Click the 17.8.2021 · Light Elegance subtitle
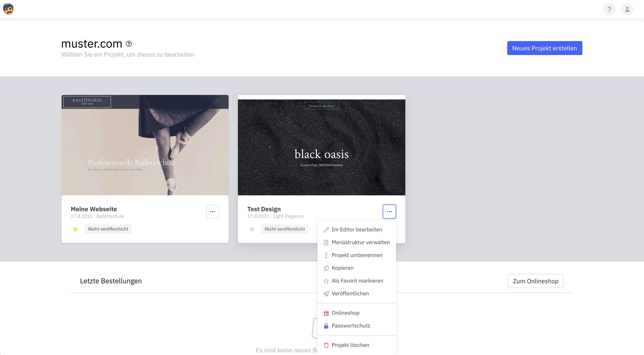644x355 pixels. pyautogui.click(x=275, y=216)
